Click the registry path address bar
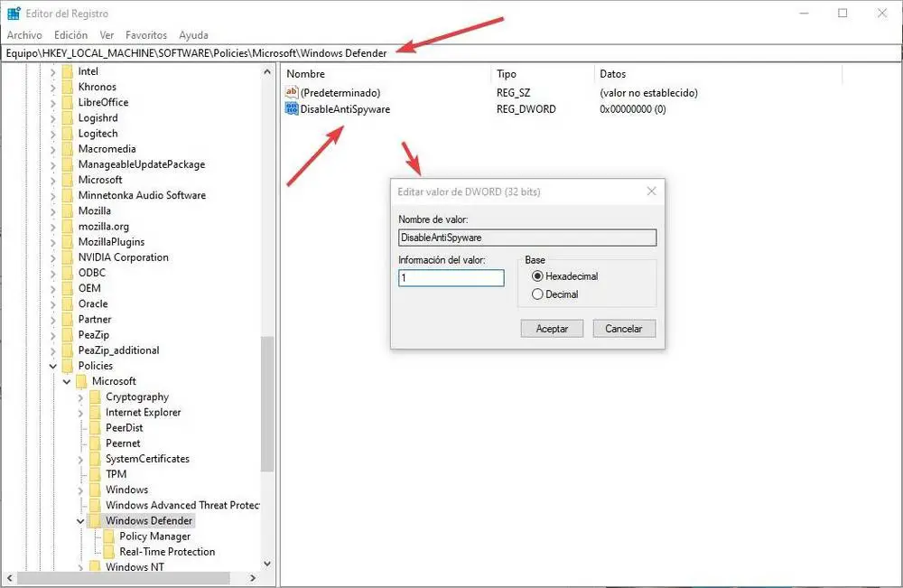 [451, 53]
